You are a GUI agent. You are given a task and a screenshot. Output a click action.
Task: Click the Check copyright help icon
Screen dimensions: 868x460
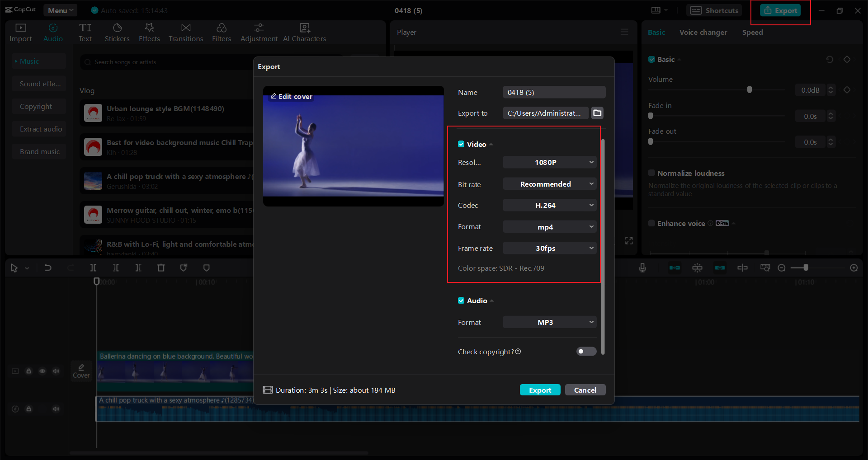(x=518, y=352)
